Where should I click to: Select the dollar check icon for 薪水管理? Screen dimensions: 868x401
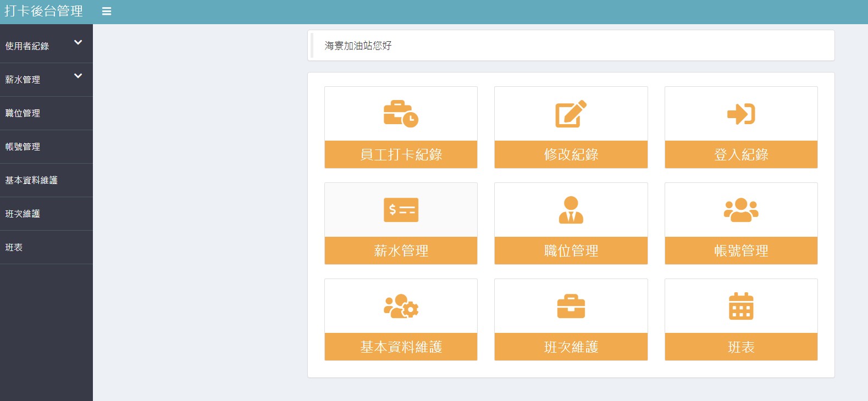coord(401,210)
